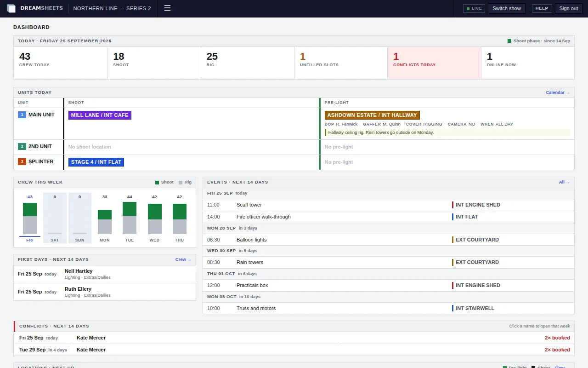Click the 2nd Unit number 2 badge

(x=22, y=147)
